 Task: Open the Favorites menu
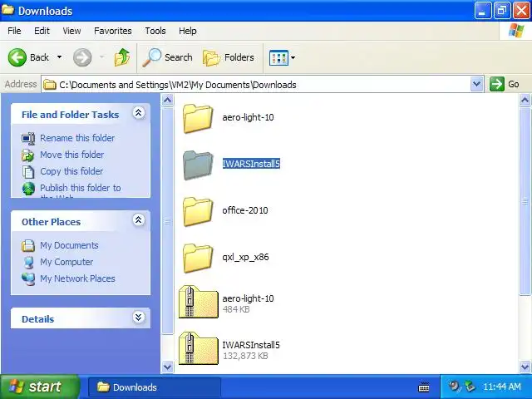pyautogui.click(x=113, y=31)
